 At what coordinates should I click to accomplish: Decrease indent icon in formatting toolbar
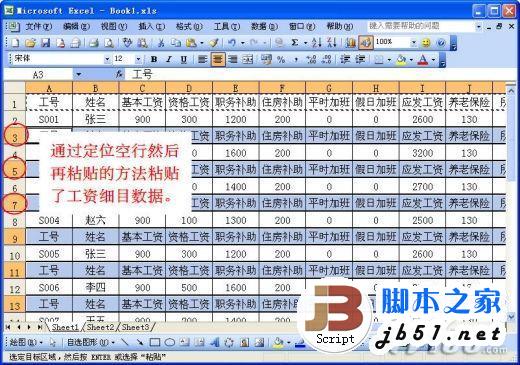(345, 60)
